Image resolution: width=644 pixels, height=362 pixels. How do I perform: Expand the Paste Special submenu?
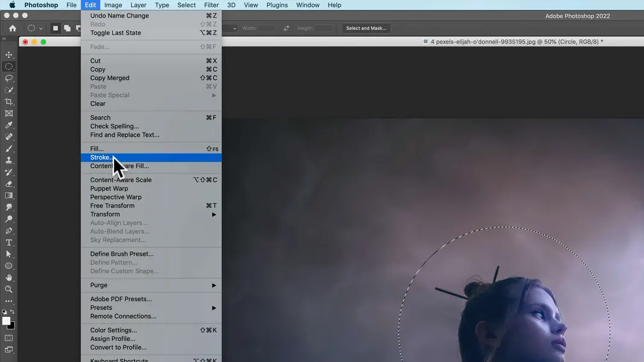152,95
